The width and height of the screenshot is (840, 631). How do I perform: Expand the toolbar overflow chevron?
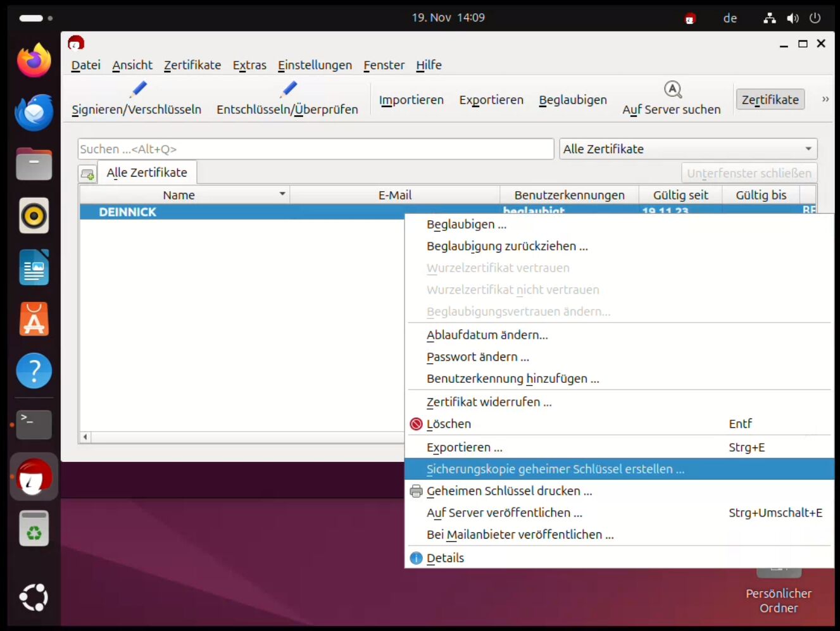click(825, 99)
